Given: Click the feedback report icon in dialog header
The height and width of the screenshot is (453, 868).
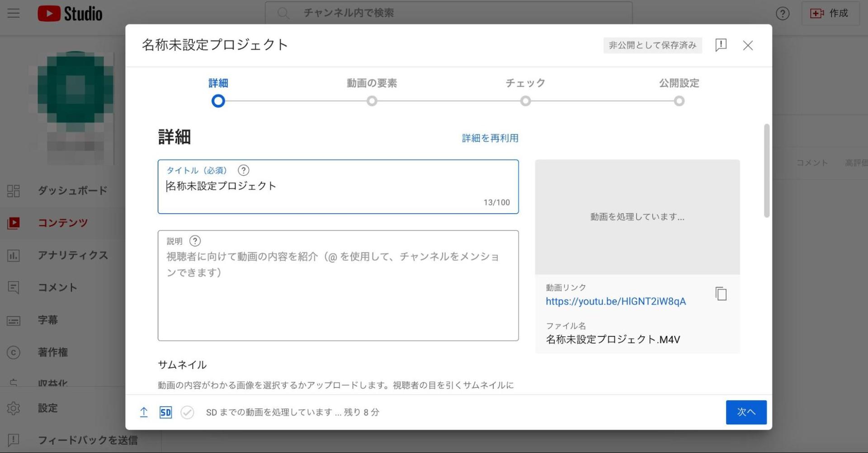Looking at the screenshot, I should (x=721, y=45).
